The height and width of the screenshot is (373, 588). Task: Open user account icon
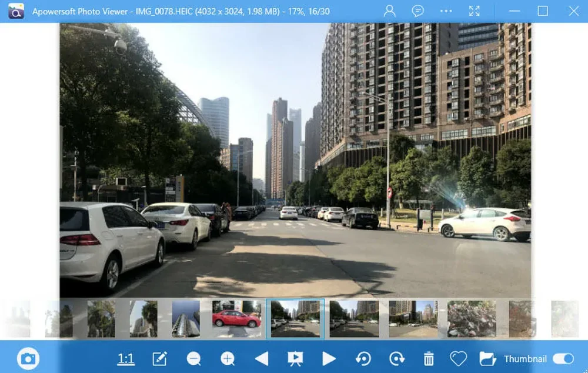point(390,11)
